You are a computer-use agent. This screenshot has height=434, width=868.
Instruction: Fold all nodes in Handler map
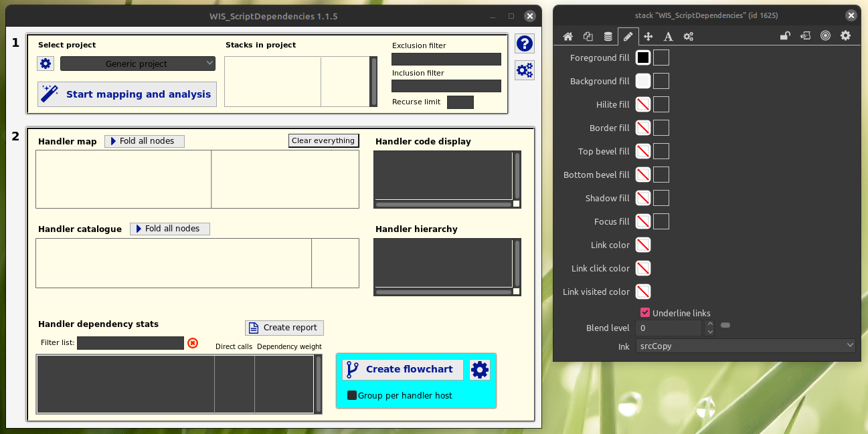(x=145, y=141)
